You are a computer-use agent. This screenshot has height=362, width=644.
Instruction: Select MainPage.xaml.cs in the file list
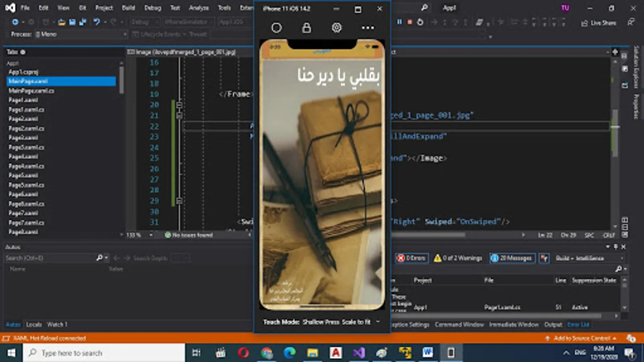click(x=31, y=90)
